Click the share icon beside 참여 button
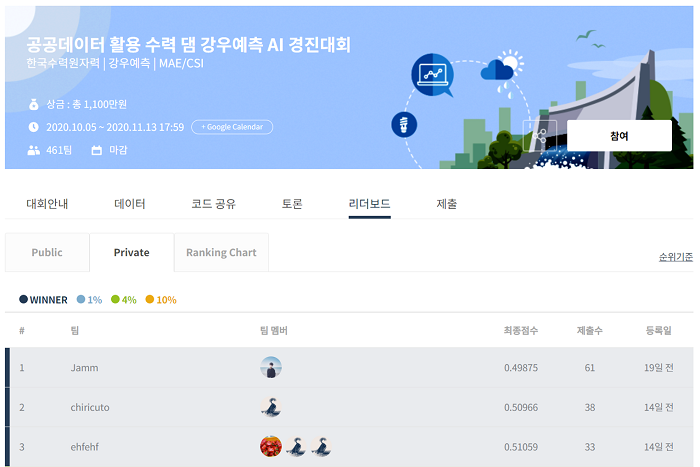700x467 pixels. pos(540,136)
